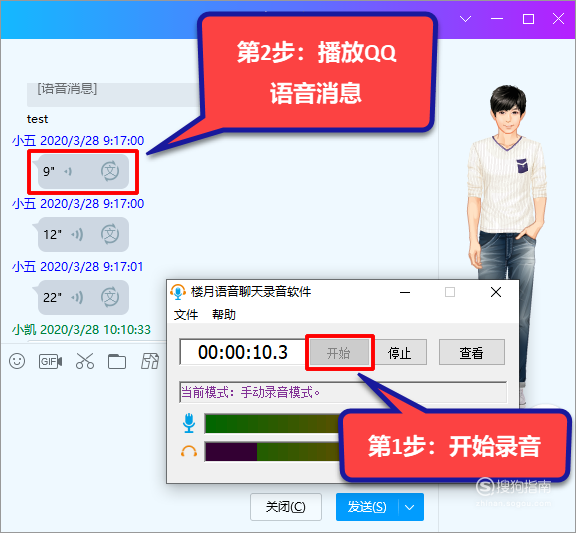
Task: Click the speaker icon on the 9" message
Action: point(68,171)
